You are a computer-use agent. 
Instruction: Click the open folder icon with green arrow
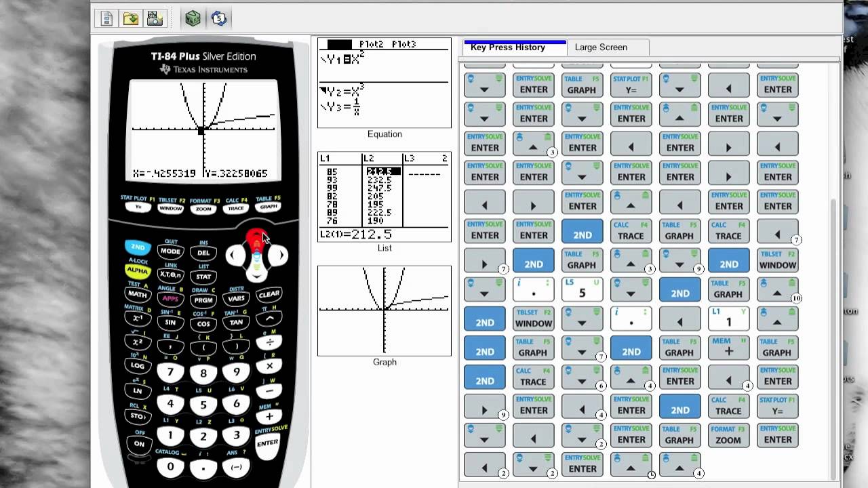coord(131,18)
